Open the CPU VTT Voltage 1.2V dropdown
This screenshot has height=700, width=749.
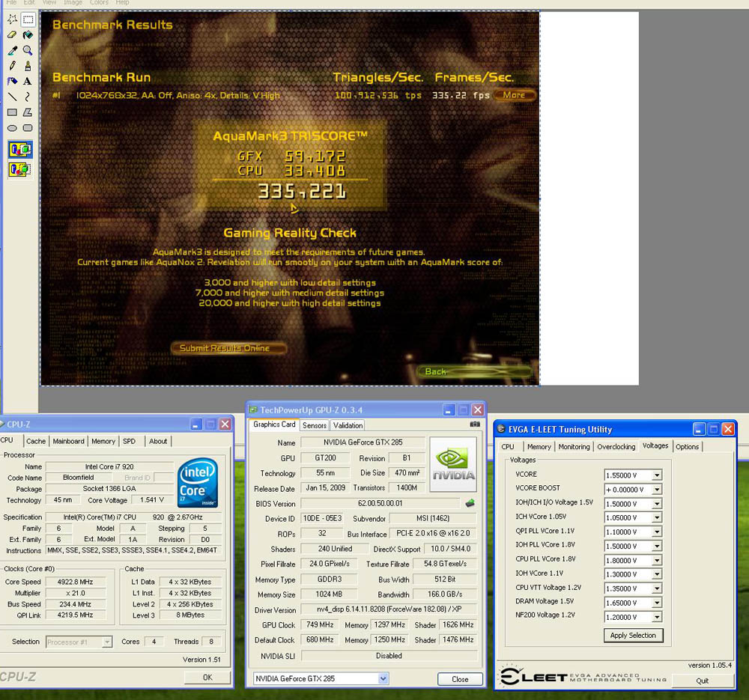(657, 588)
